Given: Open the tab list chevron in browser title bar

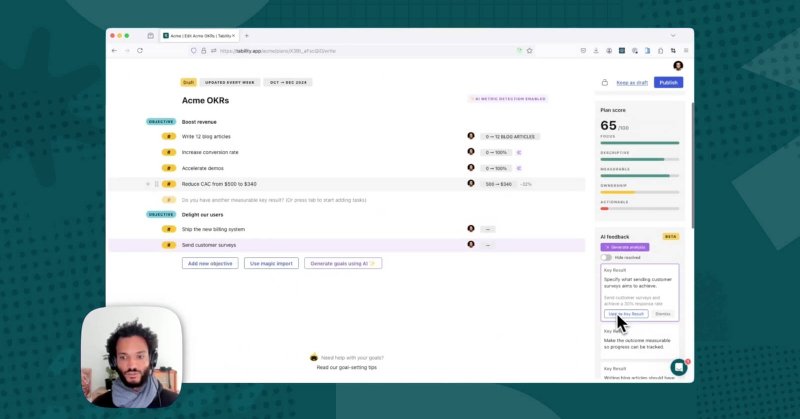Looking at the screenshot, I should tap(673, 36).
